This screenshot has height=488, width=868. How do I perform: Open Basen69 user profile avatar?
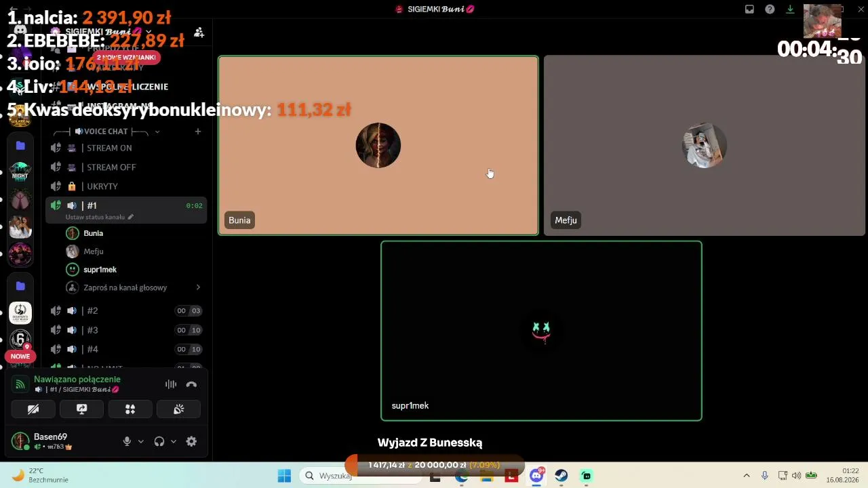click(20, 441)
